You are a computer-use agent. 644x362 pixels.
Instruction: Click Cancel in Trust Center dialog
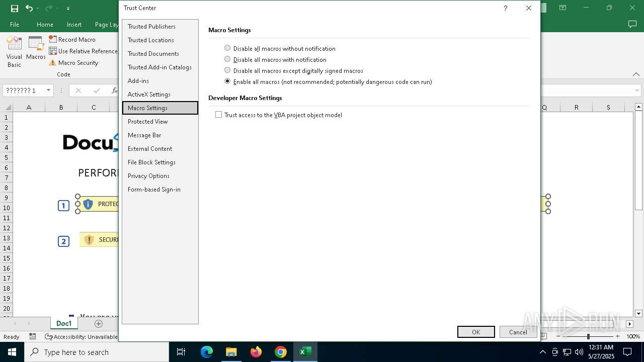click(518, 332)
